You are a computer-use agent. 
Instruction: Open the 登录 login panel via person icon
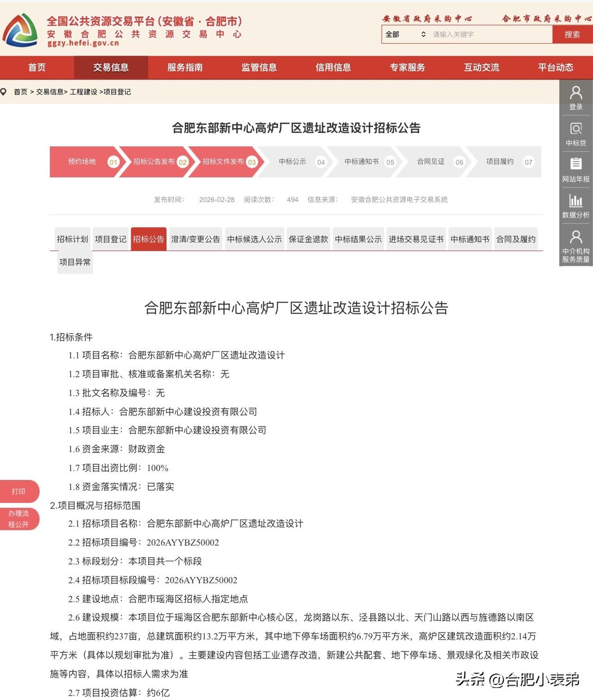pos(575,96)
